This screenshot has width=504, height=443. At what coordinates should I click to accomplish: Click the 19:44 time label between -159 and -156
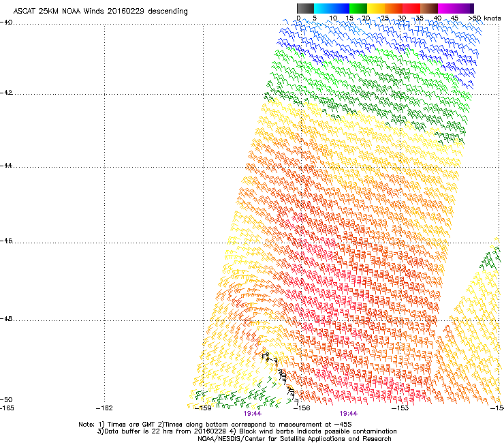point(252,414)
